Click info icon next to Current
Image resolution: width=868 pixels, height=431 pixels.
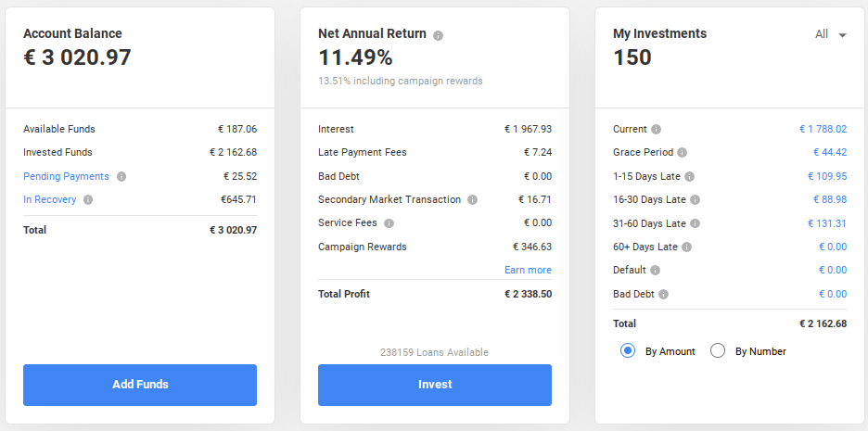pyautogui.click(x=656, y=129)
